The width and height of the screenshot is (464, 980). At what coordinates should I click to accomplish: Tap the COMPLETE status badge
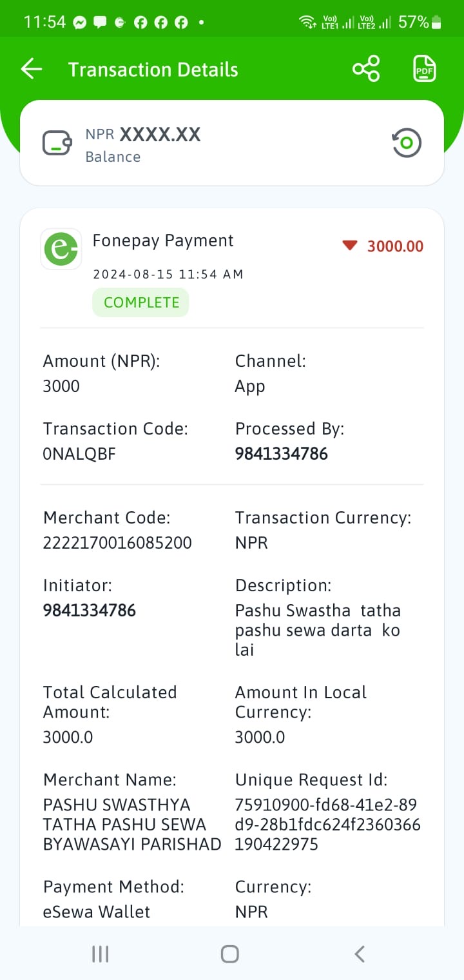point(141,302)
